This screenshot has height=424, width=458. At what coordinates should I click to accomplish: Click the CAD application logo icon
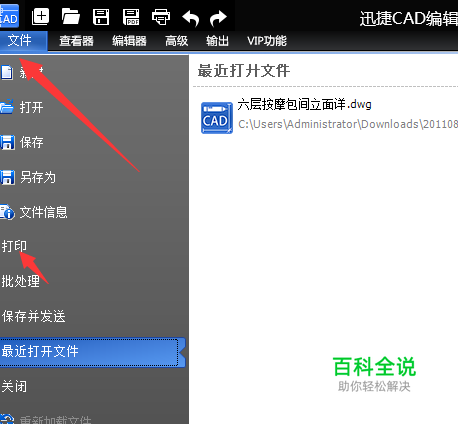(x=9, y=16)
